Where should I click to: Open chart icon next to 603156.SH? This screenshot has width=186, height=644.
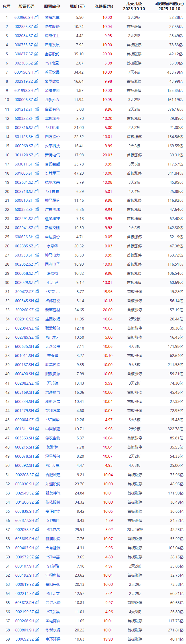[x=36, y=72]
